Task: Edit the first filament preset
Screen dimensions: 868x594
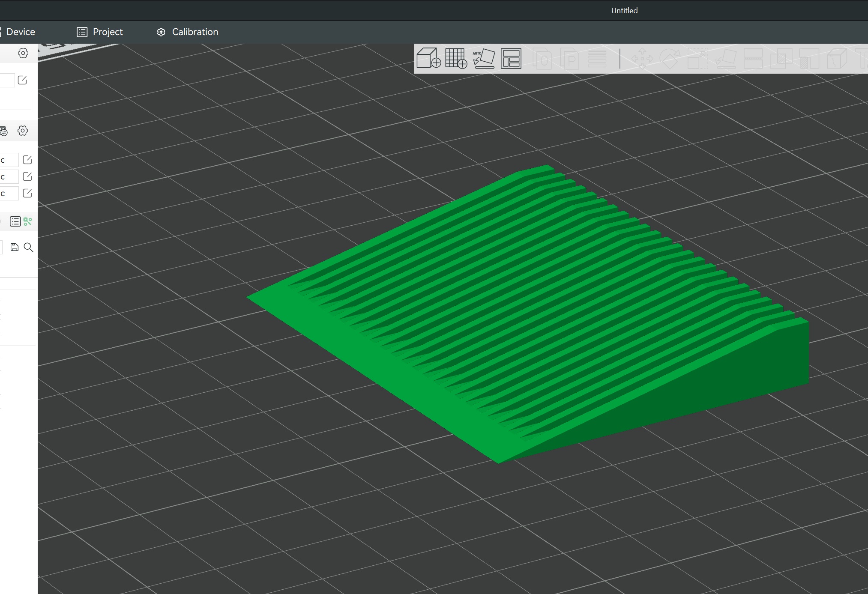Action: 27,160
